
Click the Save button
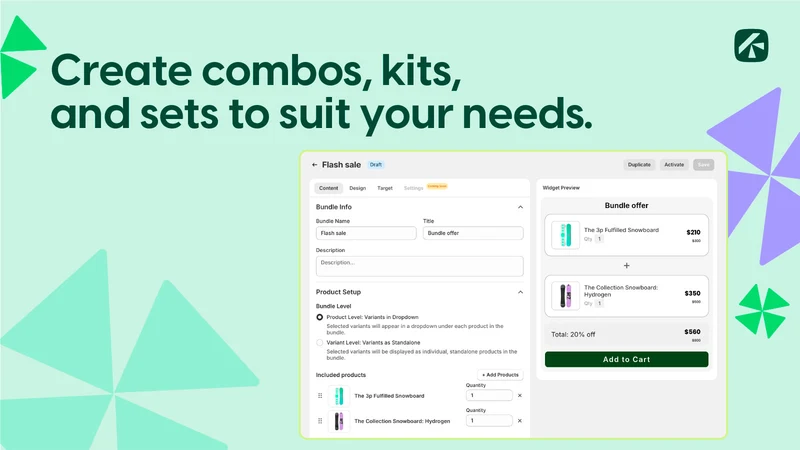(x=704, y=165)
